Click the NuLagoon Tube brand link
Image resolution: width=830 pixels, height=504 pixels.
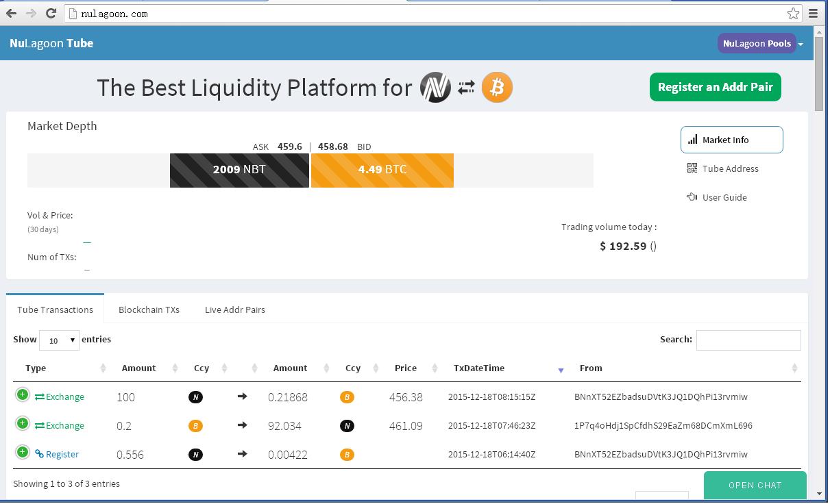point(51,43)
